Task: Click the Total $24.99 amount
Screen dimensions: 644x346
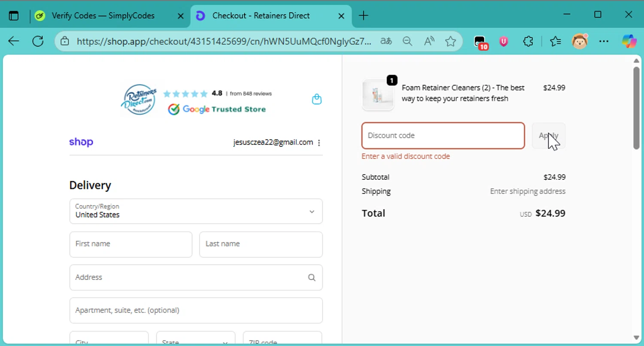Action: (550, 213)
